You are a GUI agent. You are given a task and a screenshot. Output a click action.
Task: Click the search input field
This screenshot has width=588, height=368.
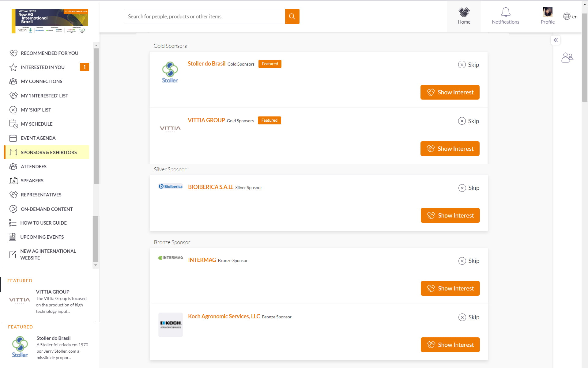pyautogui.click(x=205, y=16)
